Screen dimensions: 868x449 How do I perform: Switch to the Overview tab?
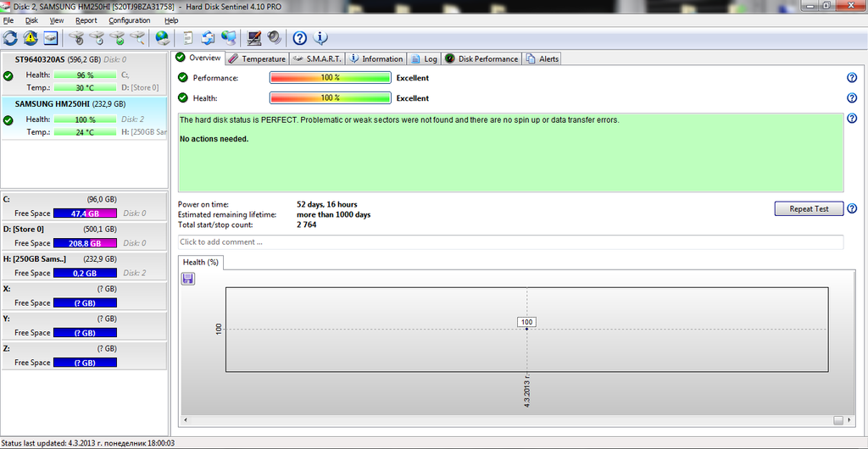coord(198,58)
